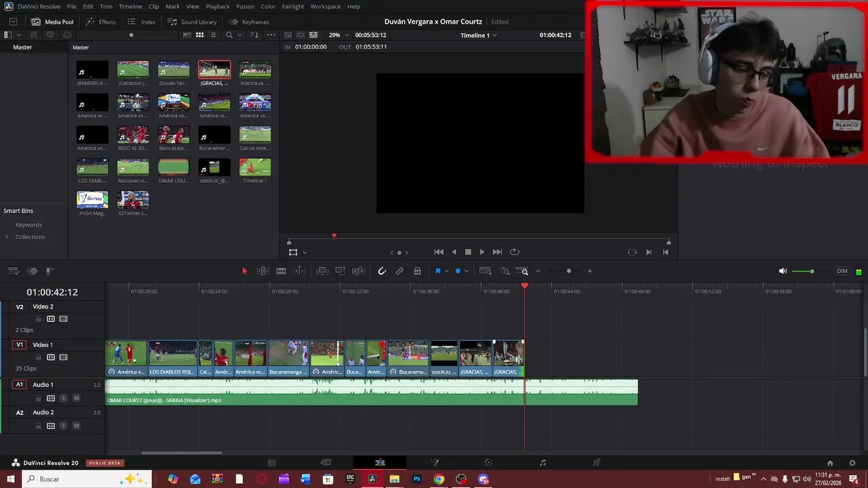This screenshot has height=488, width=868.
Task: Open the Media Pool panel
Action: (x=52, y=22)
